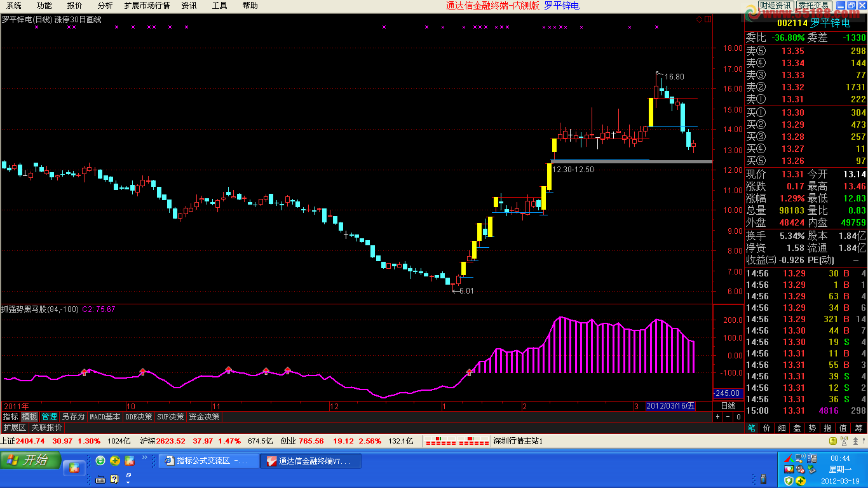The image size is (868, 488).
Task: Select the 筹 tab in right panel
Action: tap(858, 428)
